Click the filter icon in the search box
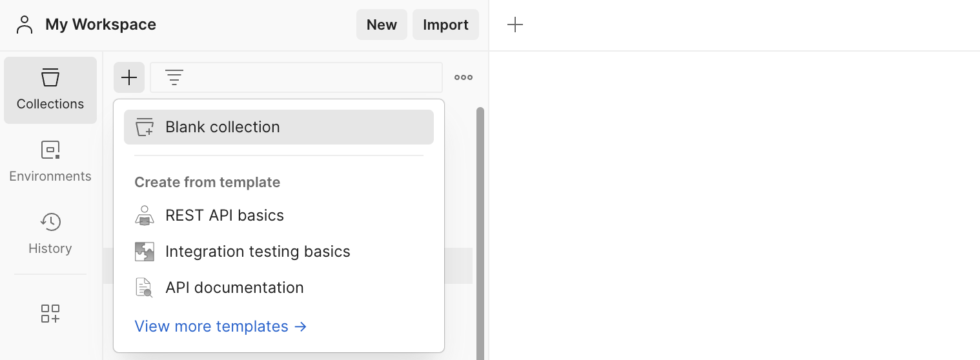This screenshot has height=360, width=980. point(174,77)
